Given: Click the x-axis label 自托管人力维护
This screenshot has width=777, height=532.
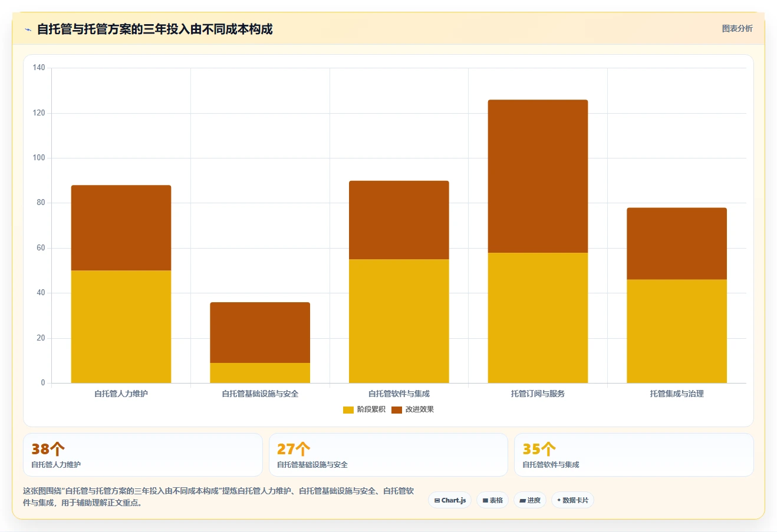Looking at the screenshot, I should (121, 394).
